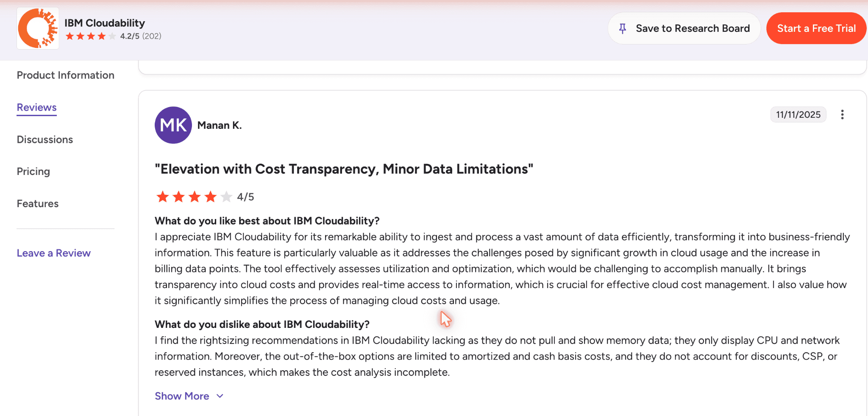Click the pin icon on Save button
Image resolution: width=868 pixels, height=416 pixels.
623,28
